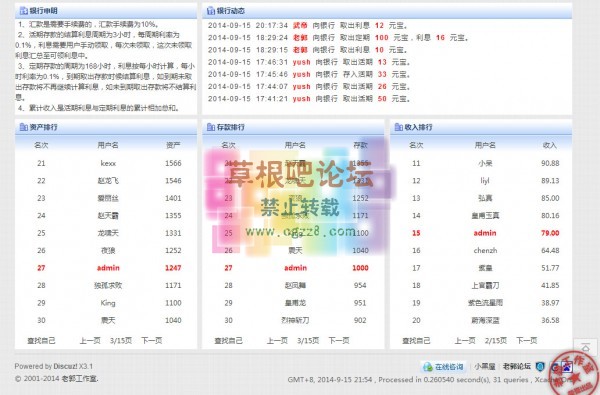Click user 武帝 in the 20:17:34 entry
The width and height of the screenshot is (600, 395).
(300, 25)
